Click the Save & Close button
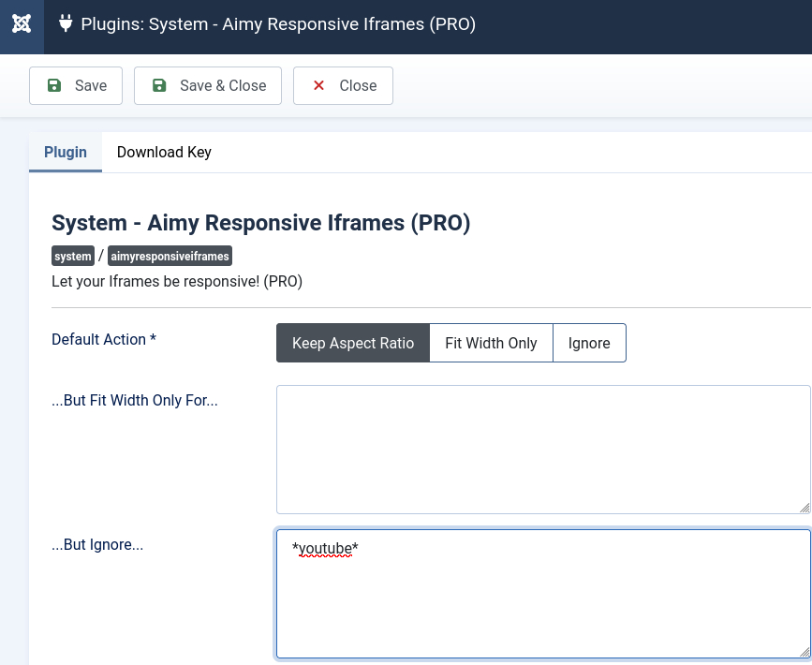812x665 pixels. pyautogui.click(x=208, y=84)
